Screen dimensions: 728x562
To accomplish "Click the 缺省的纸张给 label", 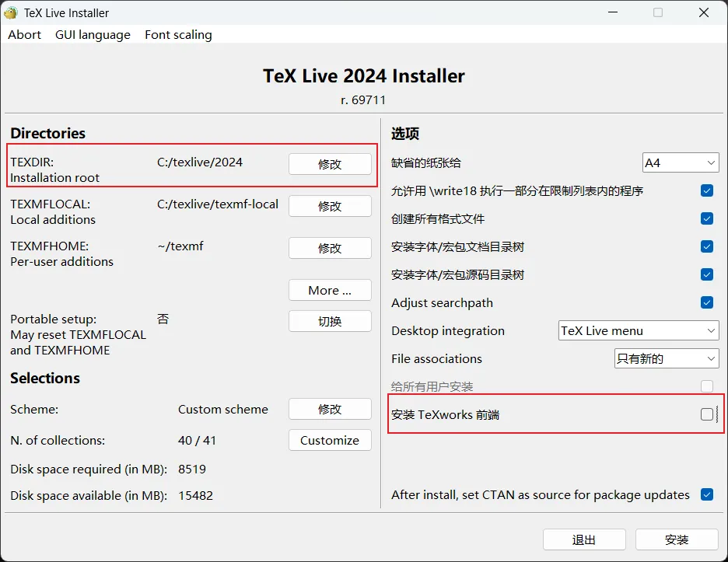I will coord(425,163).
